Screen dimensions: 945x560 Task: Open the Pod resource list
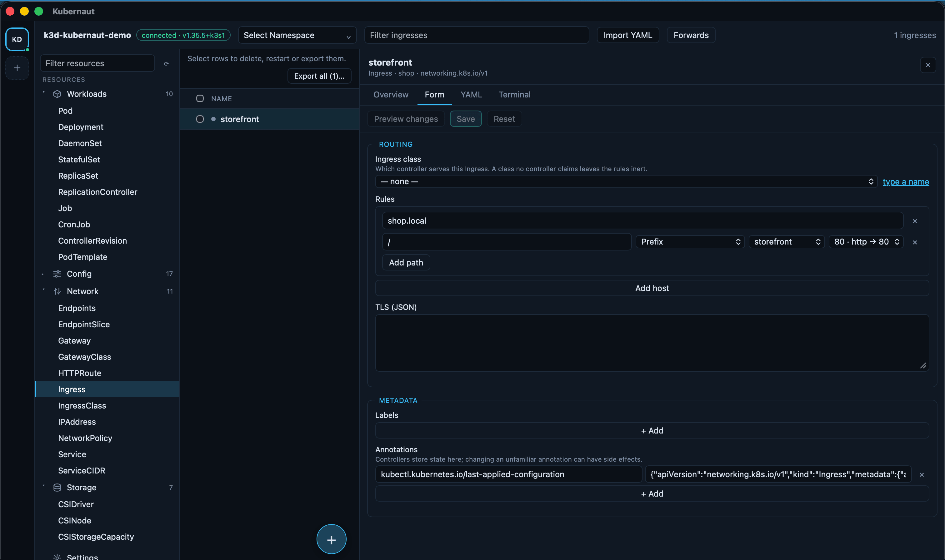[107, 111]
